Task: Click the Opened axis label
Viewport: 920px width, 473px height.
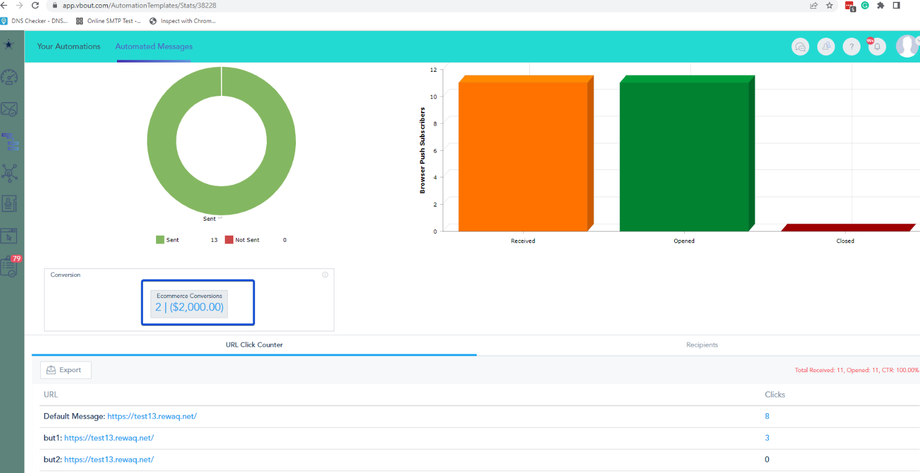Action: click(684, 241)
